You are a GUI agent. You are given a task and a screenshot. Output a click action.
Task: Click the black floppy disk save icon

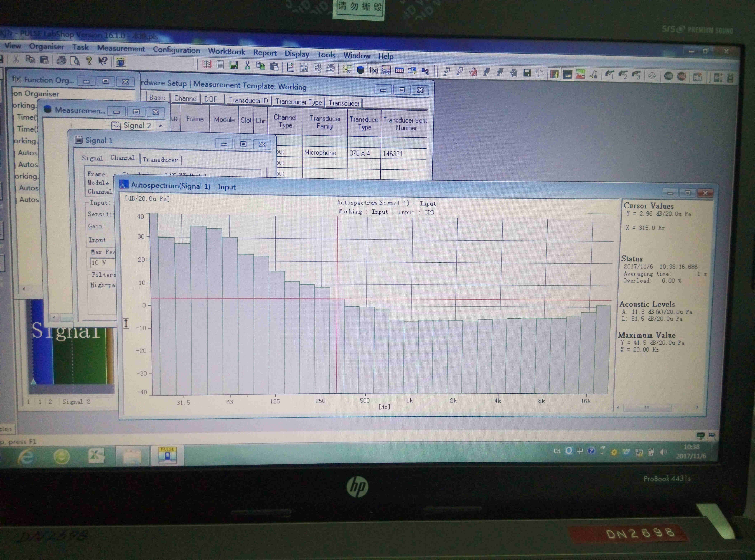pos(527,73)
